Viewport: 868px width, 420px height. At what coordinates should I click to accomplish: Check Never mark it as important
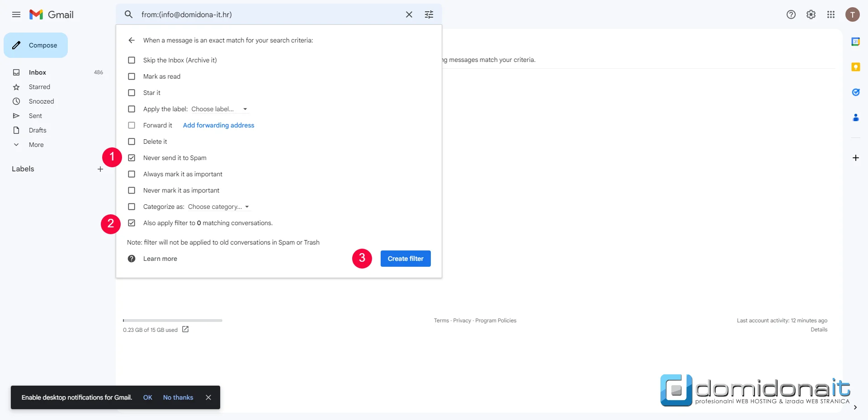(132, 190)
